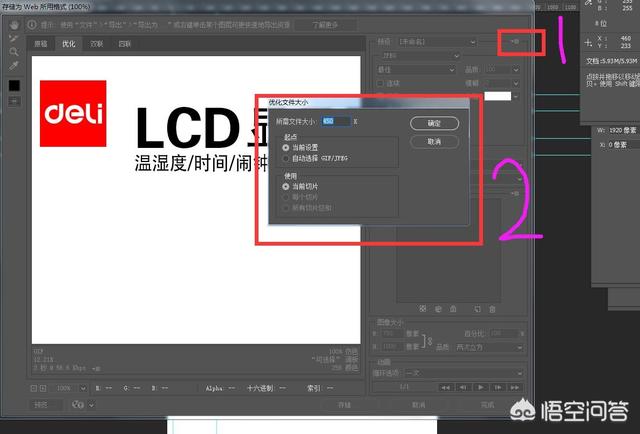This screenshot has width=640, height=434.
Task: Select the Eyedropper tool
Action: click(13, 65)
